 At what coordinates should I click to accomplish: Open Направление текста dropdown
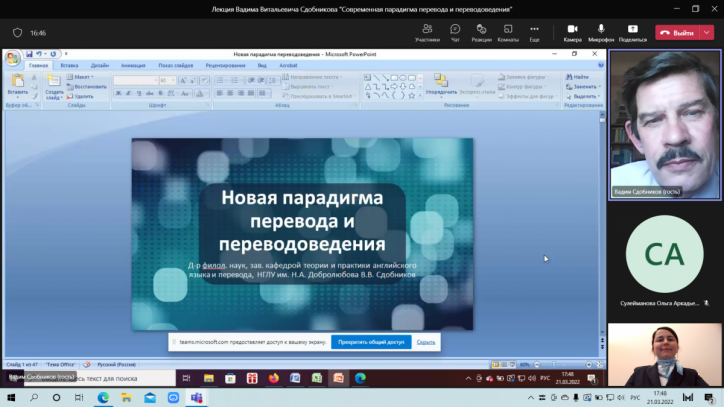(x=313, y=77)
